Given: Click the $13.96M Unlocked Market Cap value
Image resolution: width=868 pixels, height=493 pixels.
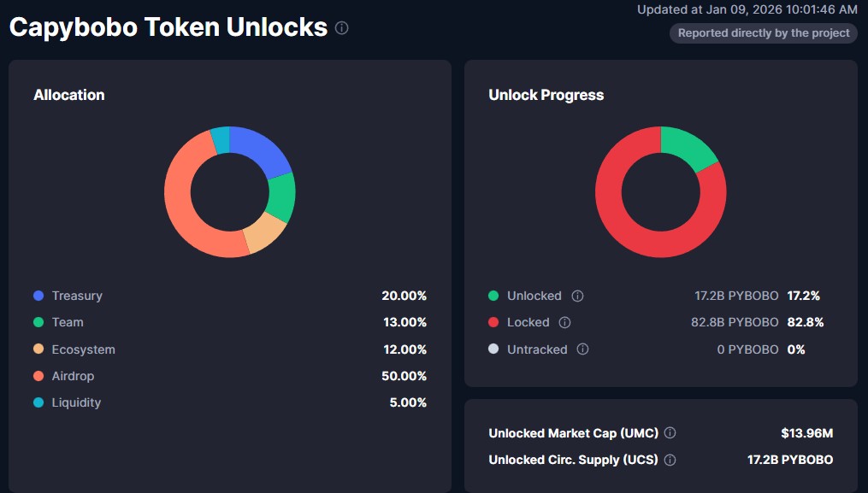Looking at the screenshot, I should [x=806, y=433].
